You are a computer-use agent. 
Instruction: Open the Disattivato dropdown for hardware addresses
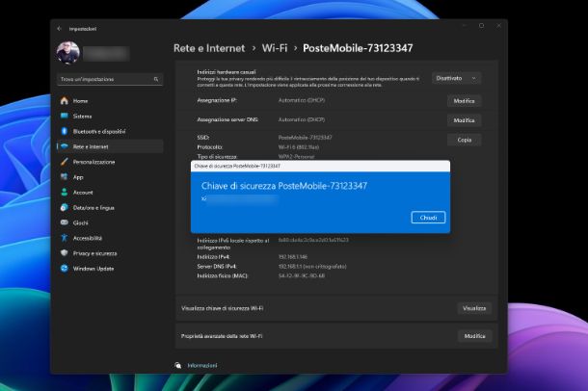click(x=456, y=78)
